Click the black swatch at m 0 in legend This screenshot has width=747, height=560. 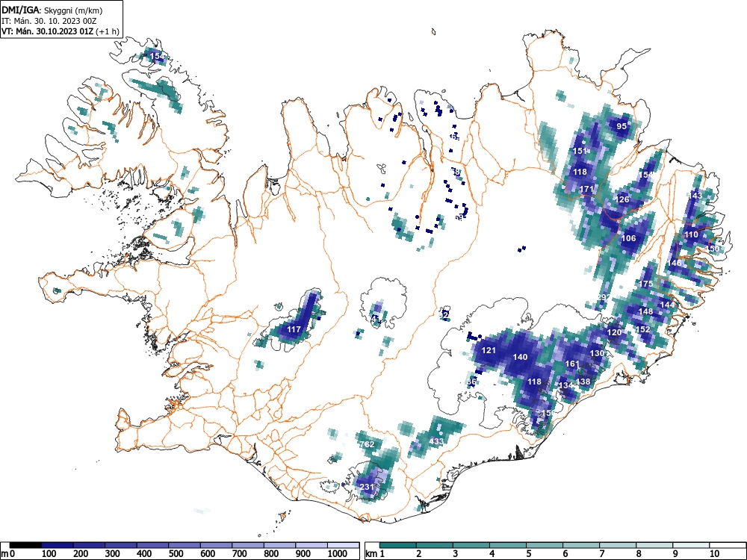pos(25,545)
